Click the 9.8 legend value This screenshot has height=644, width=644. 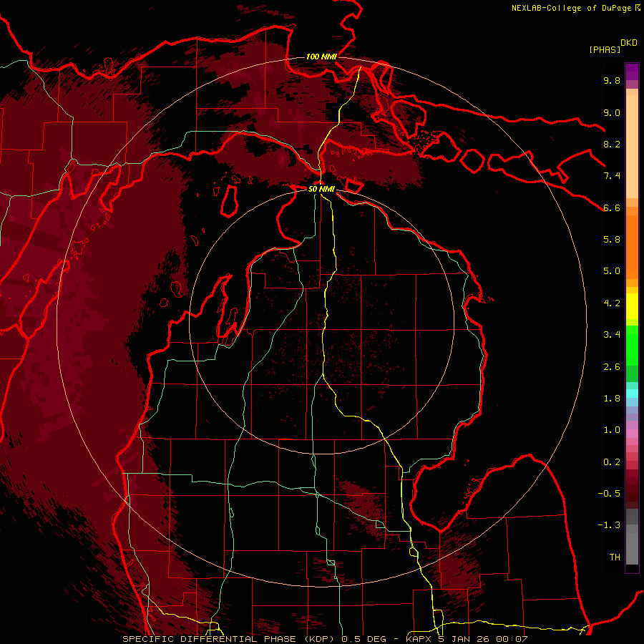612,80
